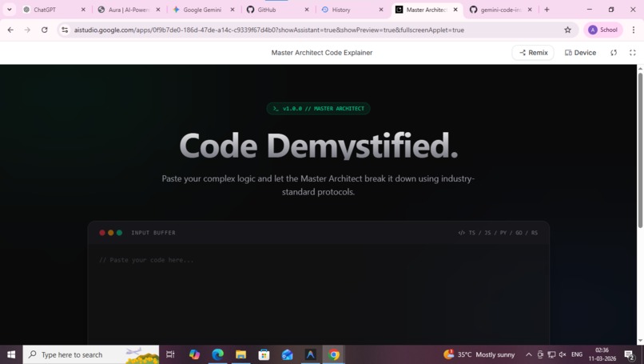The height and width of the screenshot is (364, 644).
Task: Close the History tab
Action: (x=381, y=10)
